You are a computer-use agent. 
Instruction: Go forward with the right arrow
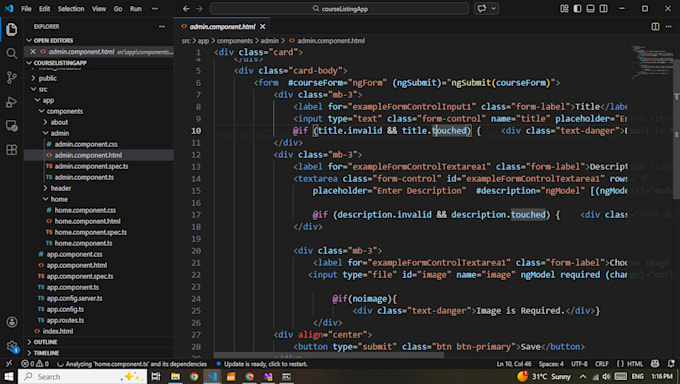point(199,9)
